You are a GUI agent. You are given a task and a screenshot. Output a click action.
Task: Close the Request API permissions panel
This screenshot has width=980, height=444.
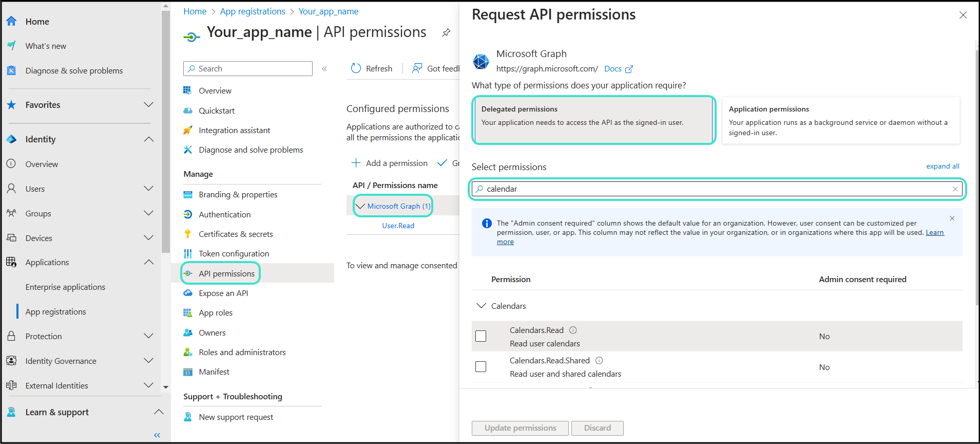[963, 15]
